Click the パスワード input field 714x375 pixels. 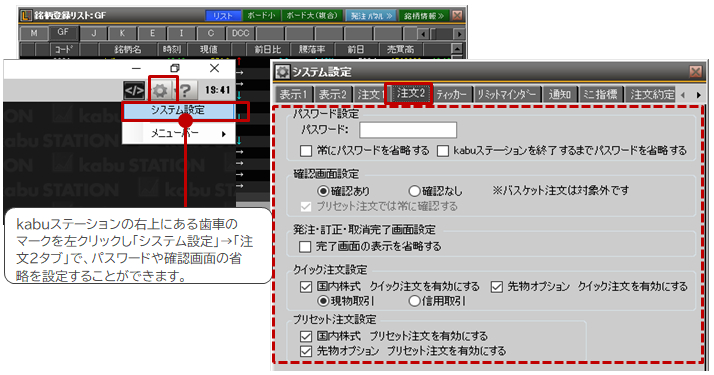tap(408, 130)
